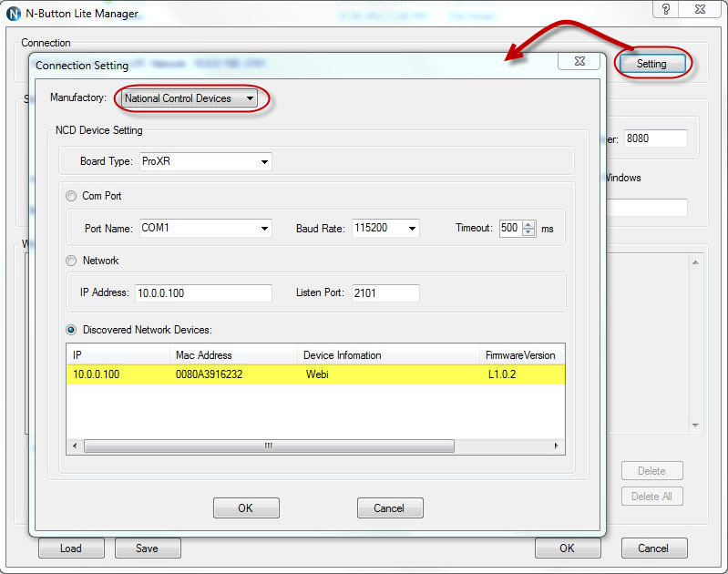The image size is (728, 574).
Task: Click the Delete All button in Manager window
Action: pos(651,497)
